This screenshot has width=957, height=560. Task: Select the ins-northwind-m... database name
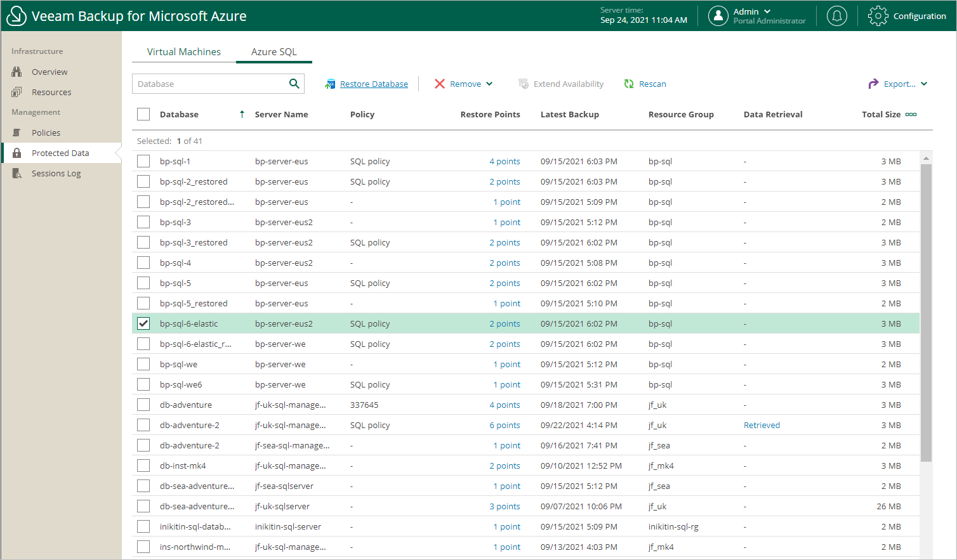pos(195,547)
